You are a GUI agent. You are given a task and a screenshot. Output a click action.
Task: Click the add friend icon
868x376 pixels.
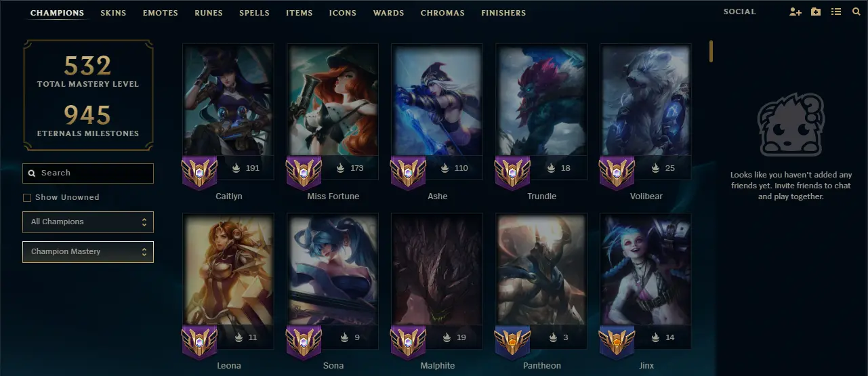coord(795,12)
